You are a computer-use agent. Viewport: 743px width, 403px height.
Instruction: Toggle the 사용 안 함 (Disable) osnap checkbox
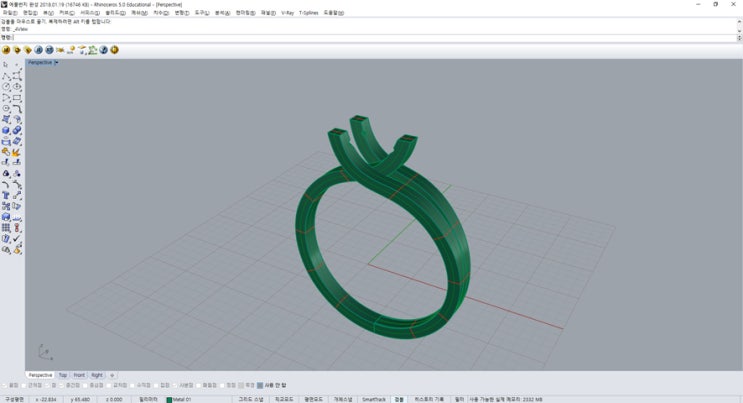tap(260, 385)
